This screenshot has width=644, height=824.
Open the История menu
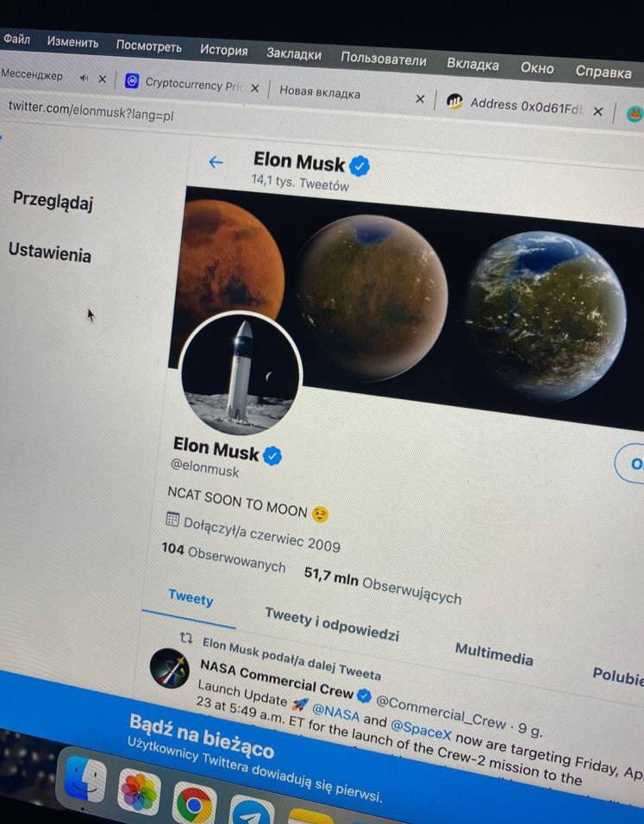point(223,50)
